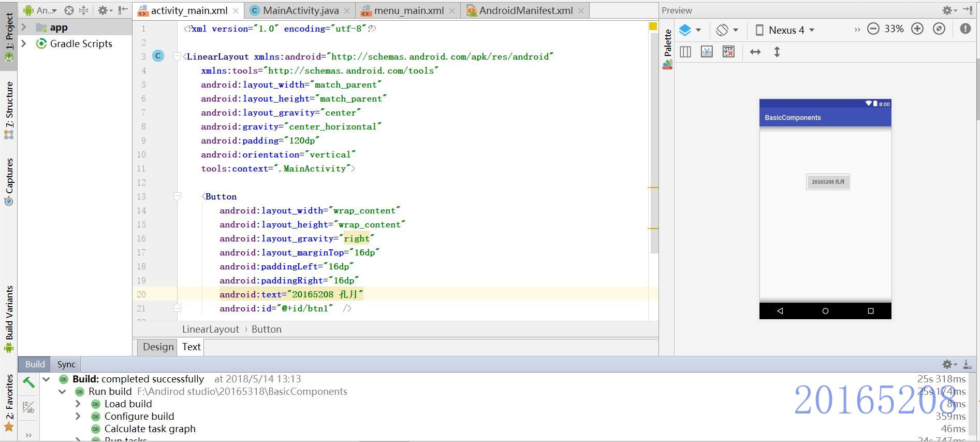980x442 pixels.
Task: Click the clear weight/distribute icon with red X
Action: (x=728, y=52)
